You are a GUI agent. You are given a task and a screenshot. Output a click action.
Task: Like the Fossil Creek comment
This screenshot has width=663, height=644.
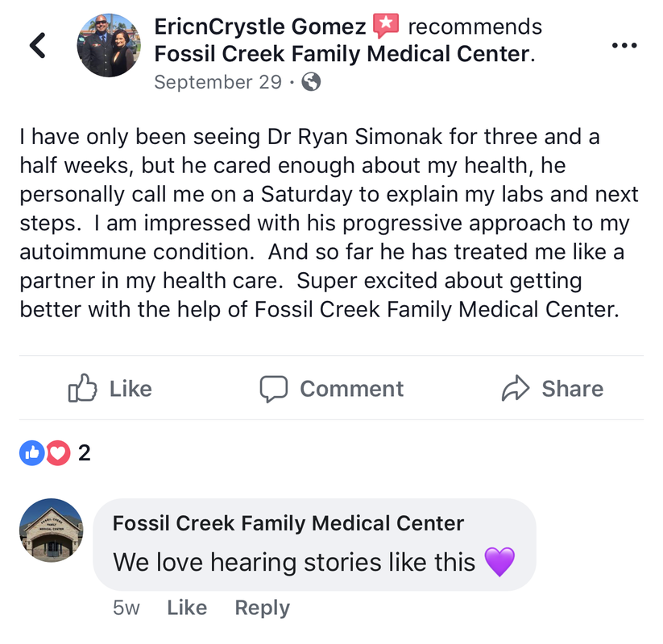[x=187, y=608]
